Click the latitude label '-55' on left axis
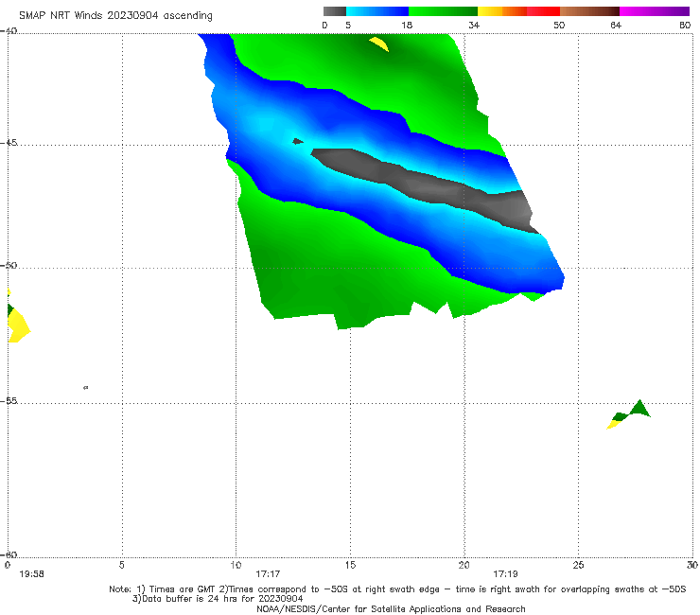This screenshot has width=700, height=615. point(9,401)
